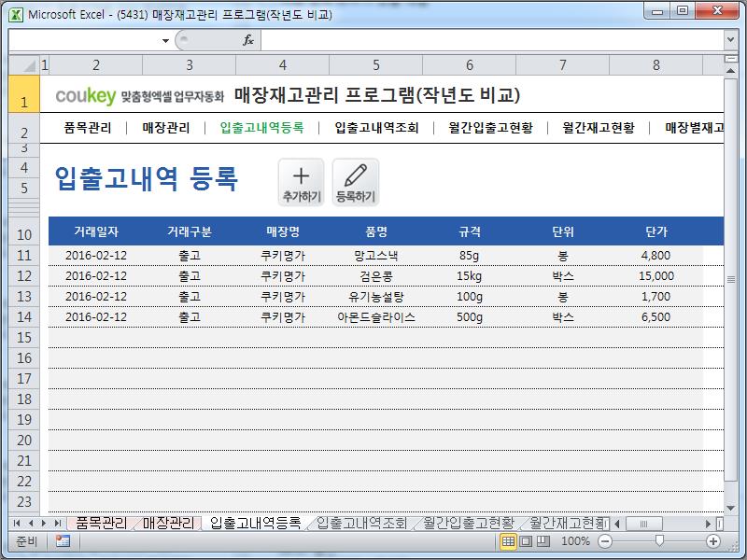Click the horizontal scrollbar thumb
747x560 pixels.
pos(643,524)
